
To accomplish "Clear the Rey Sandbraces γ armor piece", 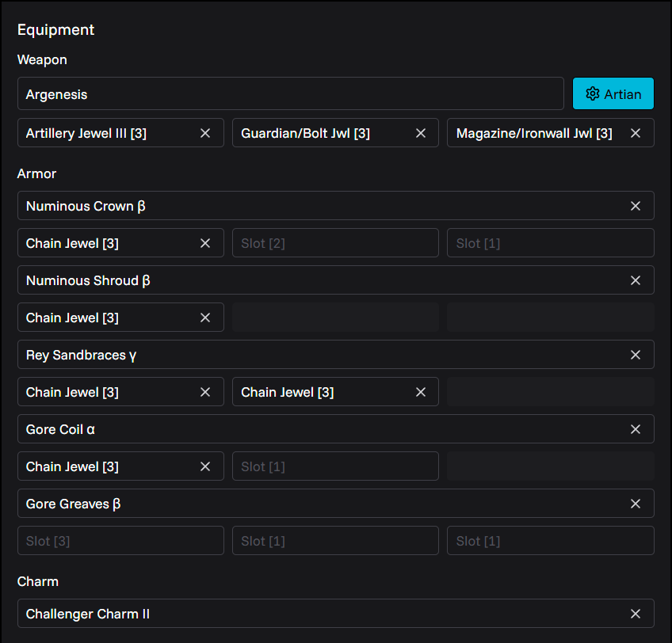I will 636,355.
